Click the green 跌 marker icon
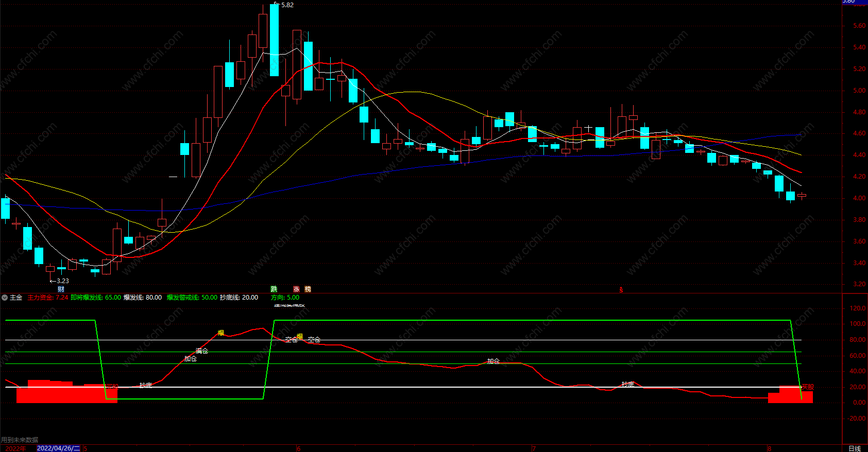Viewport: 868px width, 452px height. tap(274, 289)
